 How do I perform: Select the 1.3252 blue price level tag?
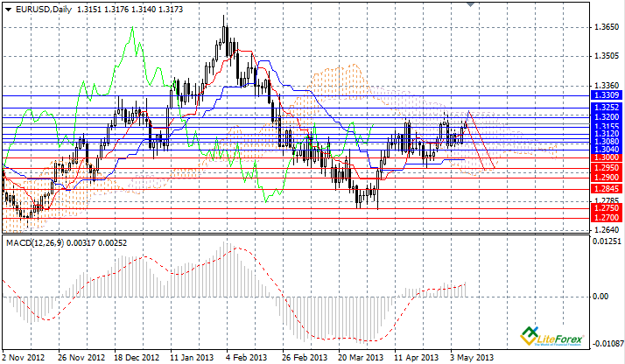pos(607,105)
